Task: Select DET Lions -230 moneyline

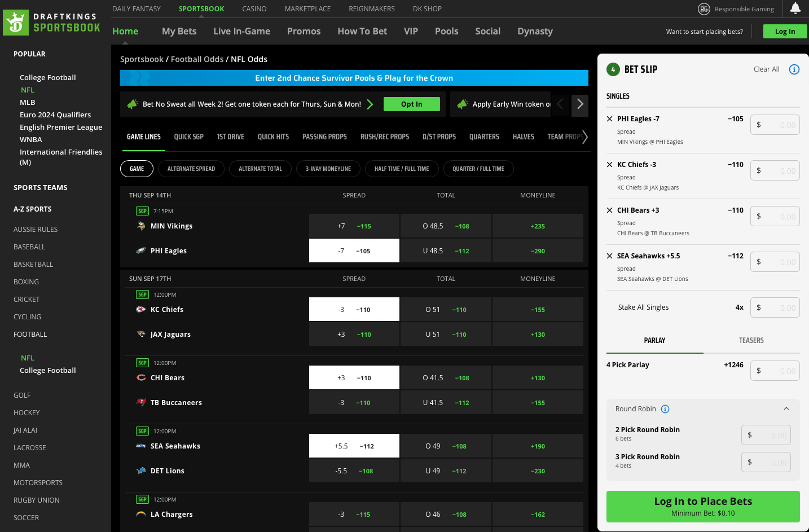Action: coord(538,471)
